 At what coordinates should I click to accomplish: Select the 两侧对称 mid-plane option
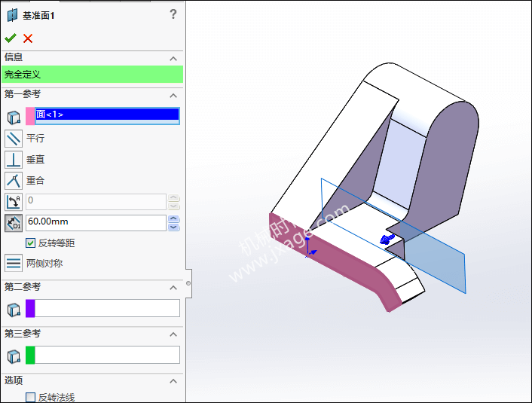point(14,263)
